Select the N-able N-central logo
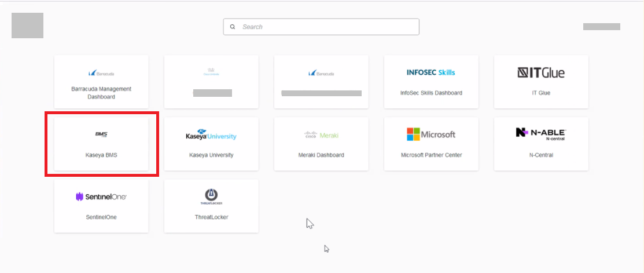Viewport: 644px width, 273px height. [x=541, y=134]
